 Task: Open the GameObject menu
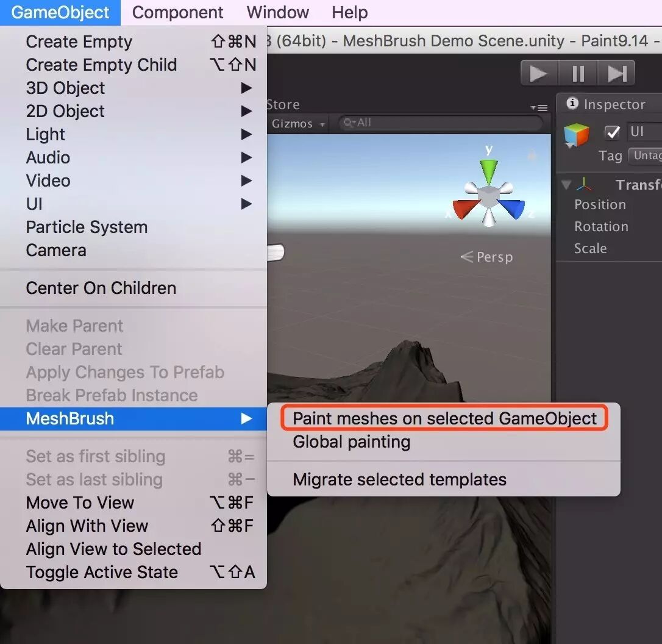click(x=60, y=12)
